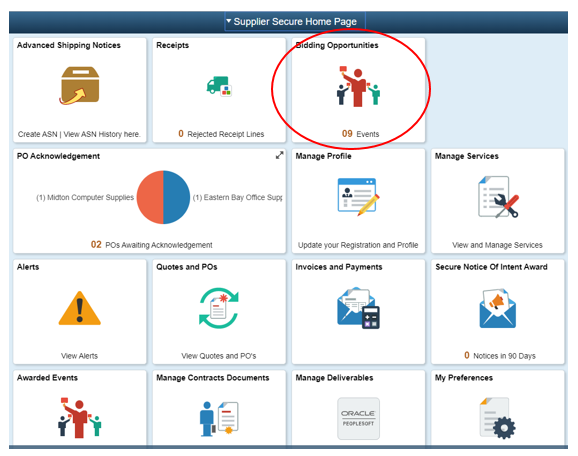Viewport: 578px width, 456px height.
Task: Click the Manage Profile pencil card icon
Action: tap(358, 197)
